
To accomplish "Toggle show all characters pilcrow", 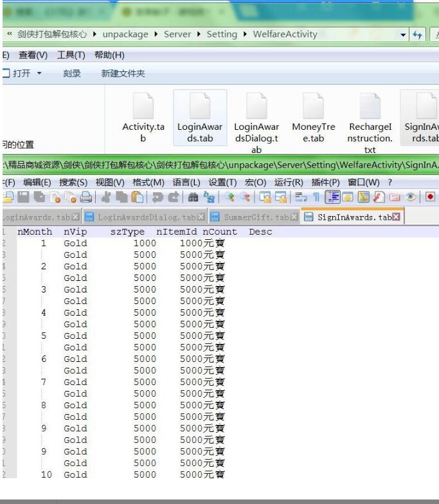I will pyautogui.click(x=316, y=197).
